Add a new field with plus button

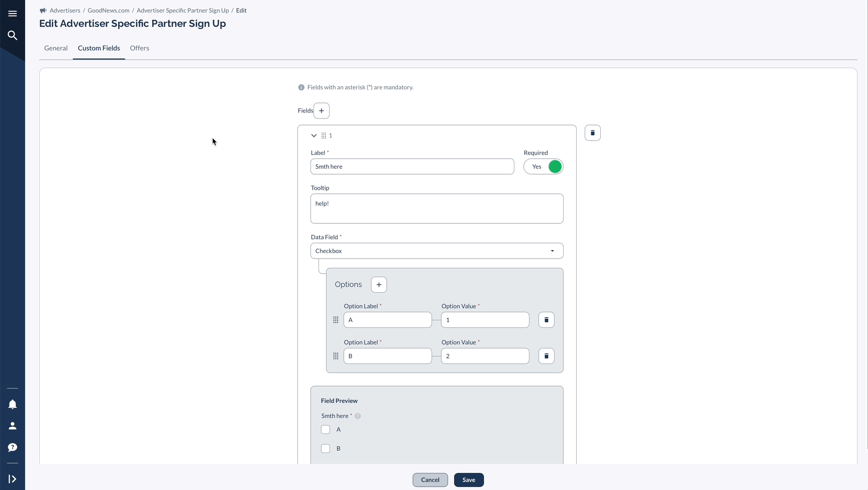tap(321, 110)
